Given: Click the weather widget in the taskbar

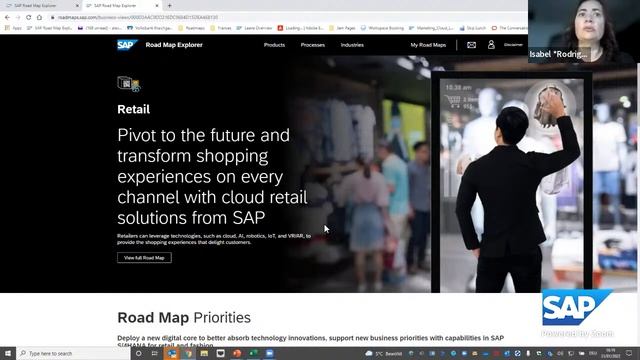Looking at the screenshot, I should click(384, 353).
